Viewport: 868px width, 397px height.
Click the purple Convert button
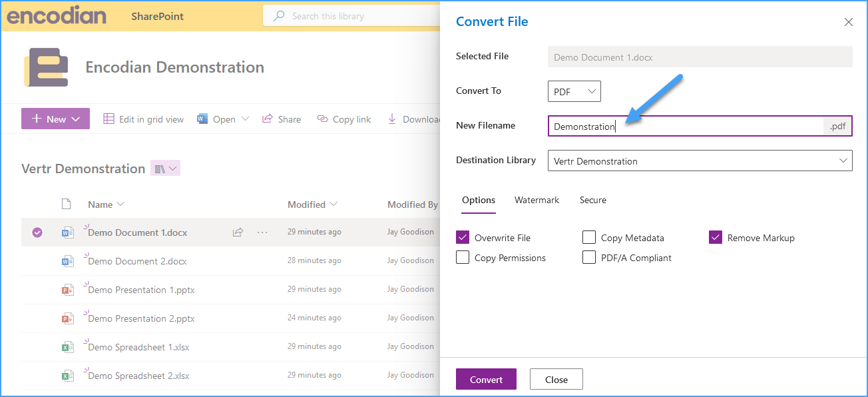pos(487,379)
